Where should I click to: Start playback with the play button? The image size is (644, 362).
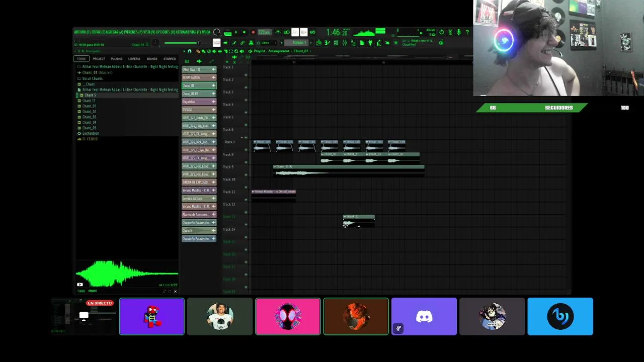pyautogui.click(x=236, y=32)
